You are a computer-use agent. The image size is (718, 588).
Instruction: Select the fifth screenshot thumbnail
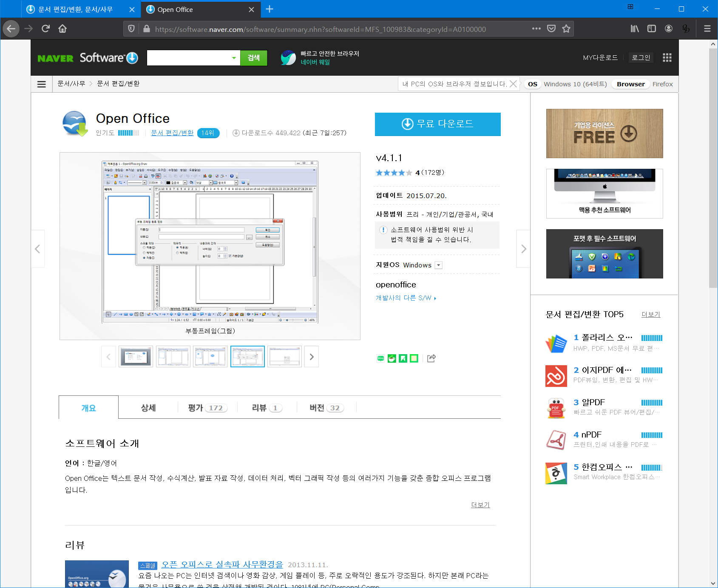(x=285, y=357)
